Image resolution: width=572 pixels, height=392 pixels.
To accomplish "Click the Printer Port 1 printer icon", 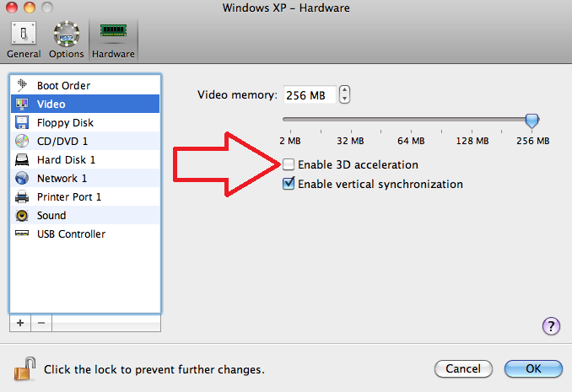I will [x=22, y=197].
